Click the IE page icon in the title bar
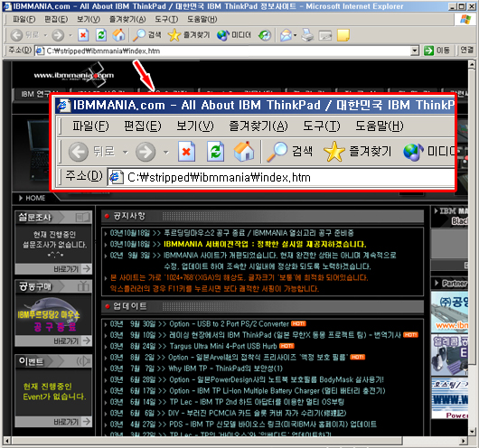The height and width of the screenshot is (448, 479). click(x=6, y=6)
